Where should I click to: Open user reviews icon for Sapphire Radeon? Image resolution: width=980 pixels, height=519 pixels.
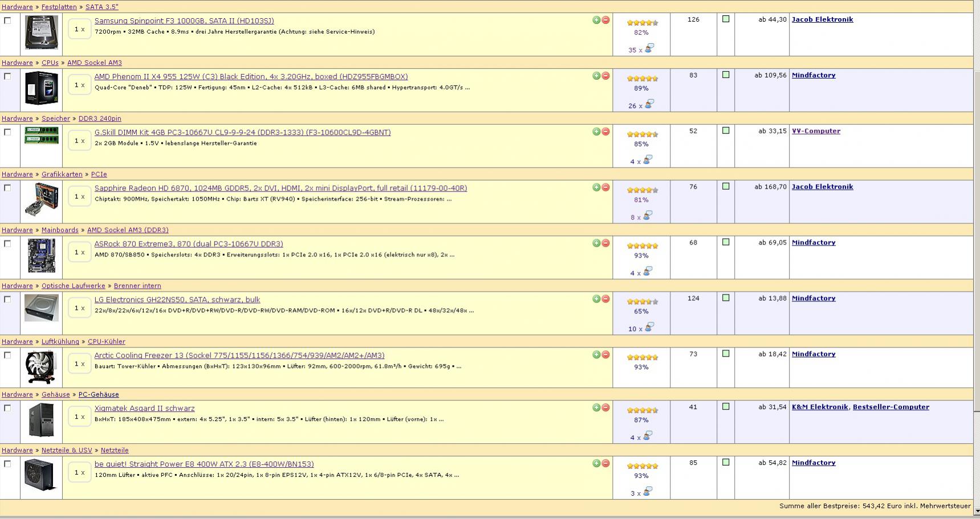(648, 216)
